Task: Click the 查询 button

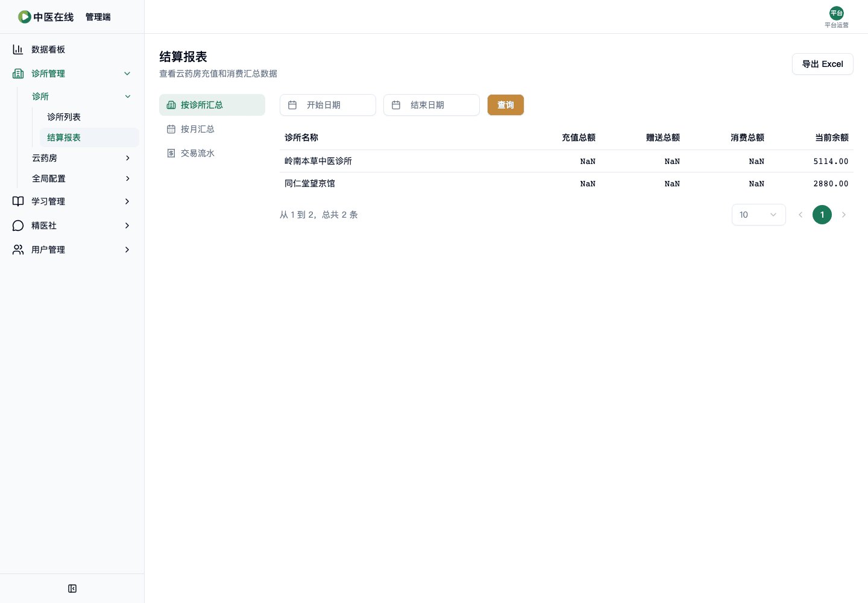Action: 506,105
